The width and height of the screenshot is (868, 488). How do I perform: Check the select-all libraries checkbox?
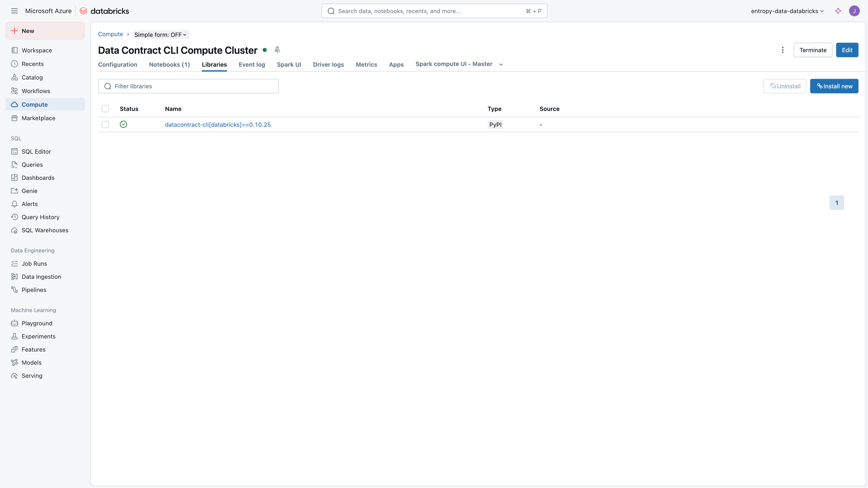(106, 109)
